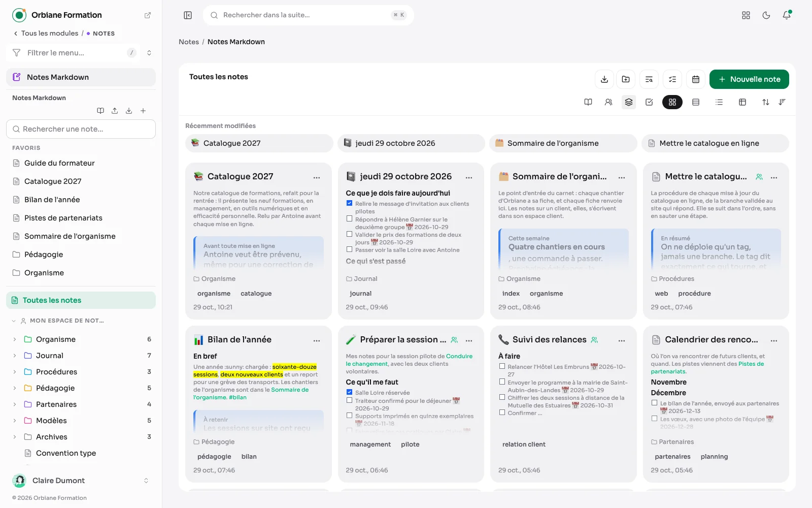Viewport: 812px width, 508px height.
Task: Expand the Procédures folder in the tree
Action: (x=14, y=372)
